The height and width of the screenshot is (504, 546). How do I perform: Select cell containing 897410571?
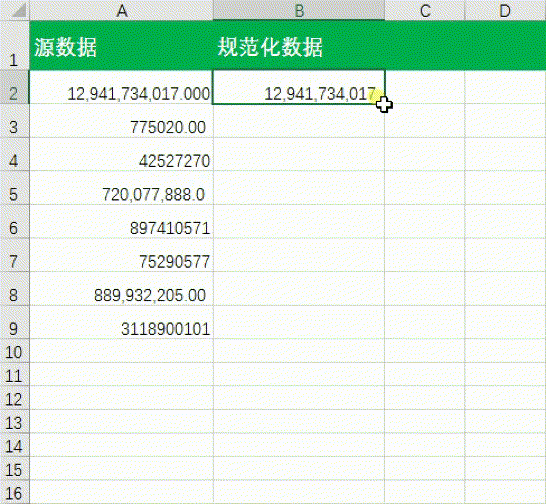tap(122, 222)
